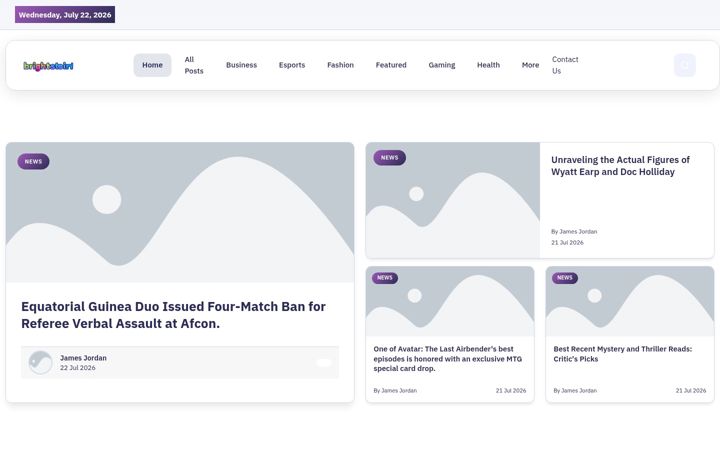Expand the More navigation menu

[530, 65]
